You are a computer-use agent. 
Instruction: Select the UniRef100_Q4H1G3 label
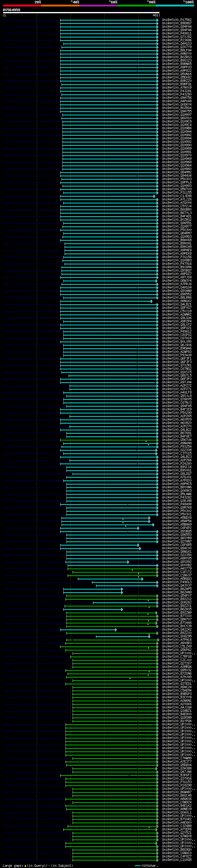[176, 43]
